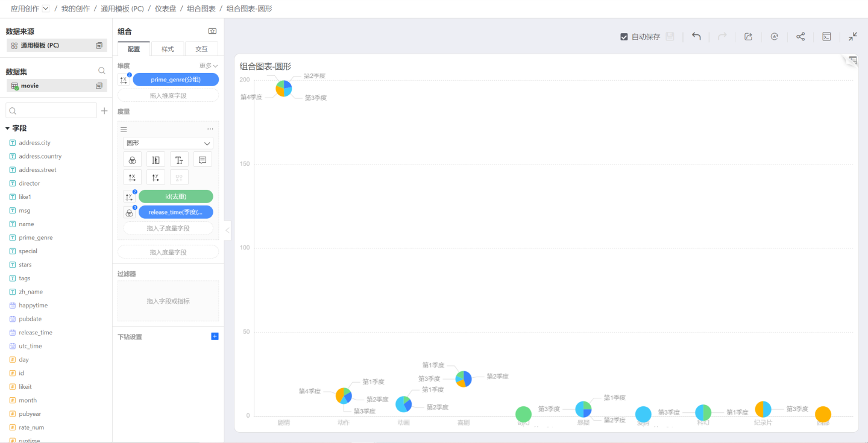This screenshot has height=443, width=868.
Task: Add a drill-down with the blue plus
Action: coord(215,336)
